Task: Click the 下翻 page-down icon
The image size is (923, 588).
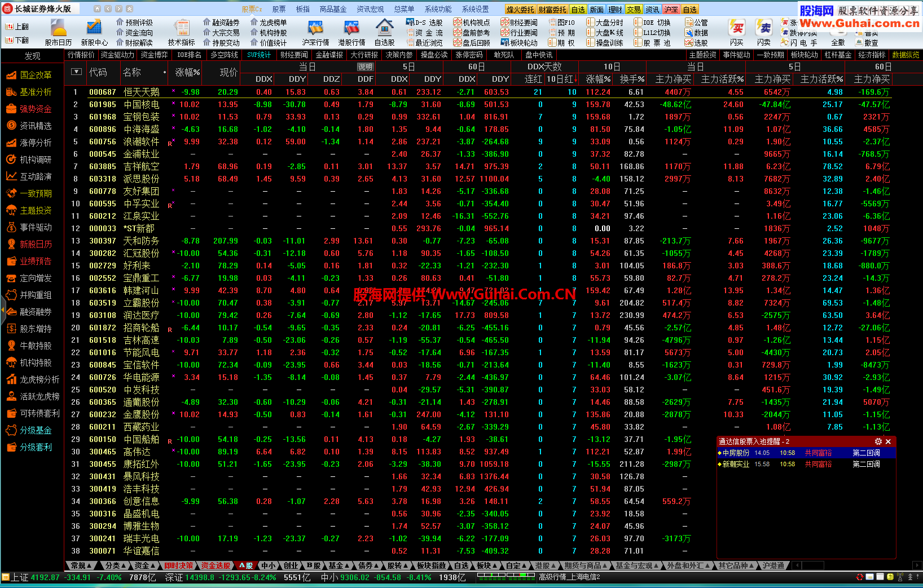Action: coord(17,40)
